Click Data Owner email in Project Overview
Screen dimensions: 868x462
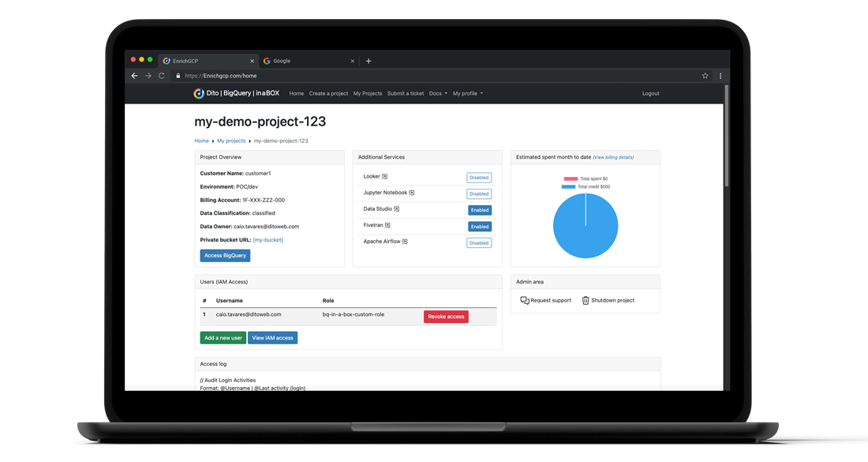266,227
